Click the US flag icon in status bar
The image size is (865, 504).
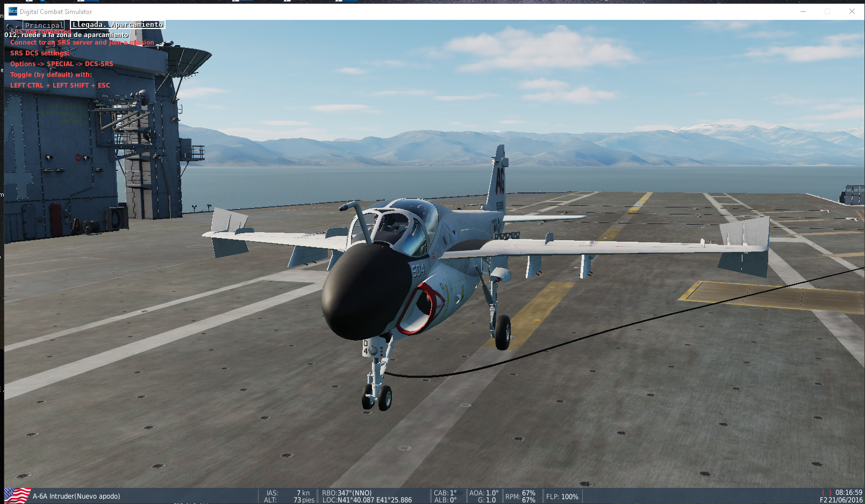(17, 495)
